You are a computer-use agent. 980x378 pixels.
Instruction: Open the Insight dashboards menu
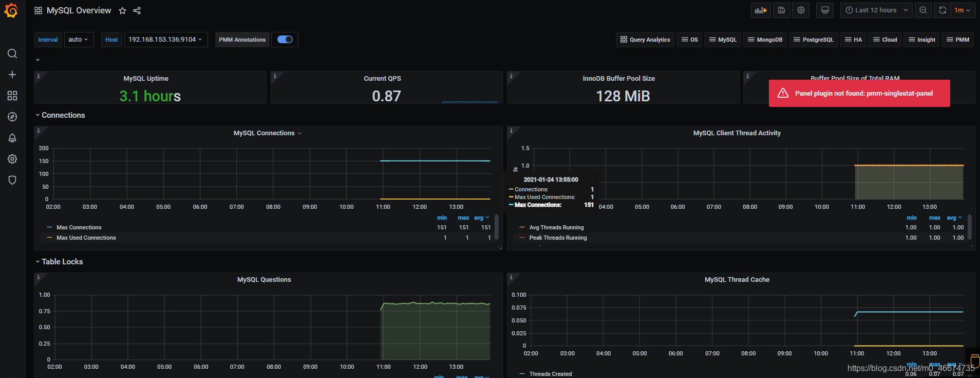pyautogui.click(x=921, y=40)
